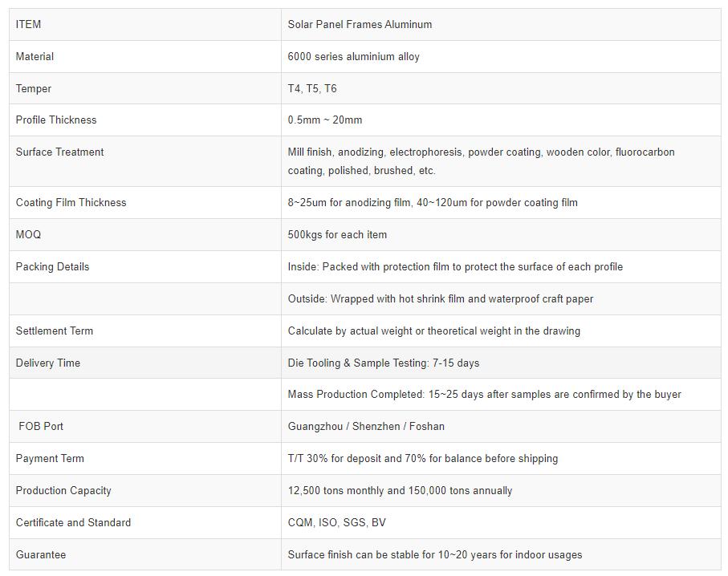The image size is (728, 576).
Task: Select the Payment Term label
Action: point(50,459)
